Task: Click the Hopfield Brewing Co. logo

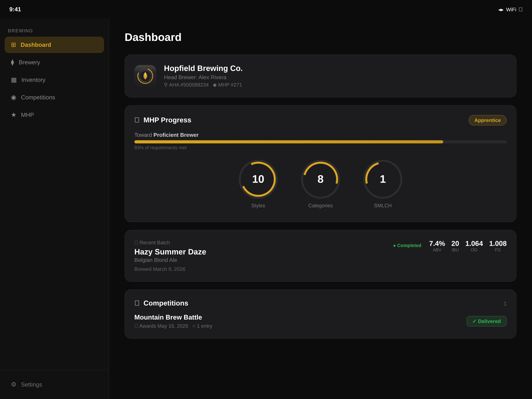Action: pyautogui.click(x=145, y=76)
